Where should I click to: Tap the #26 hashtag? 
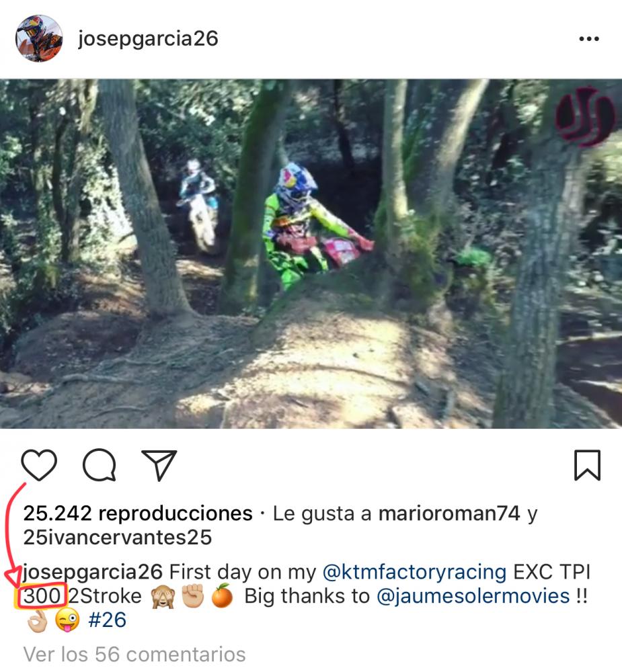pos(107,620)
